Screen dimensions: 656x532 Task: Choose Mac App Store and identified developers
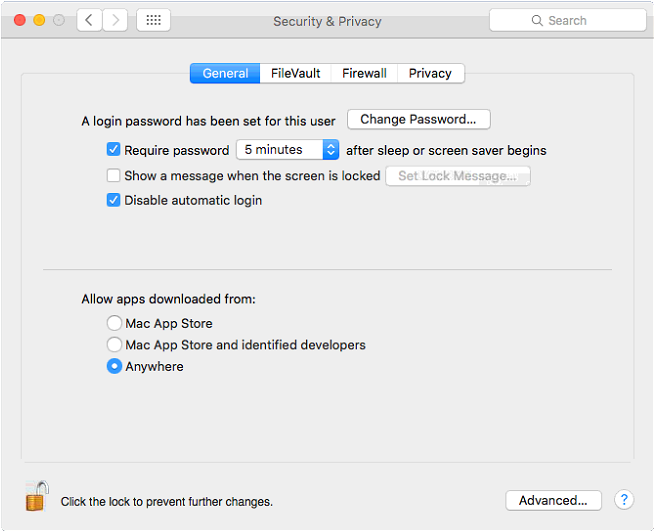[x=114, y=345]
